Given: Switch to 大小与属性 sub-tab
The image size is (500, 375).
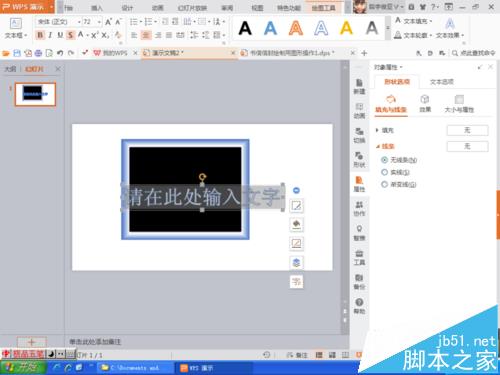Looking at the screenshot, I should coord(459,104).
